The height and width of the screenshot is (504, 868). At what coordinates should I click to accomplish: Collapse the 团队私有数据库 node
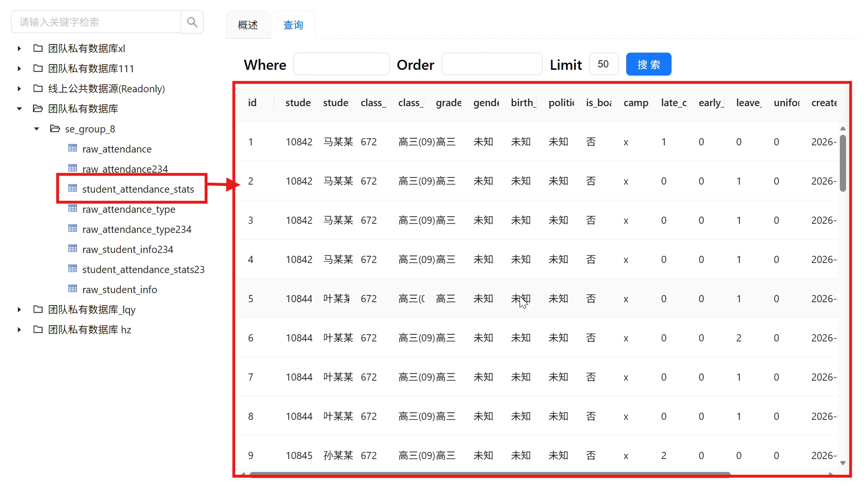(x=19, y=109)
